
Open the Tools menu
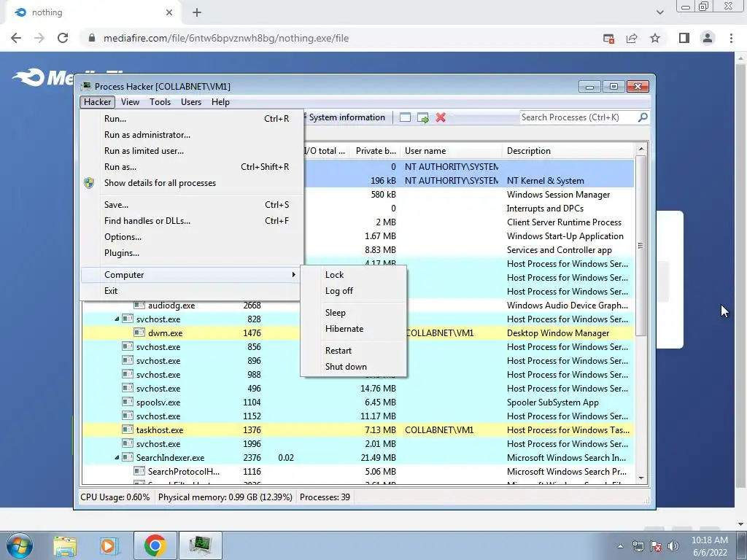(x=160, y=102)
